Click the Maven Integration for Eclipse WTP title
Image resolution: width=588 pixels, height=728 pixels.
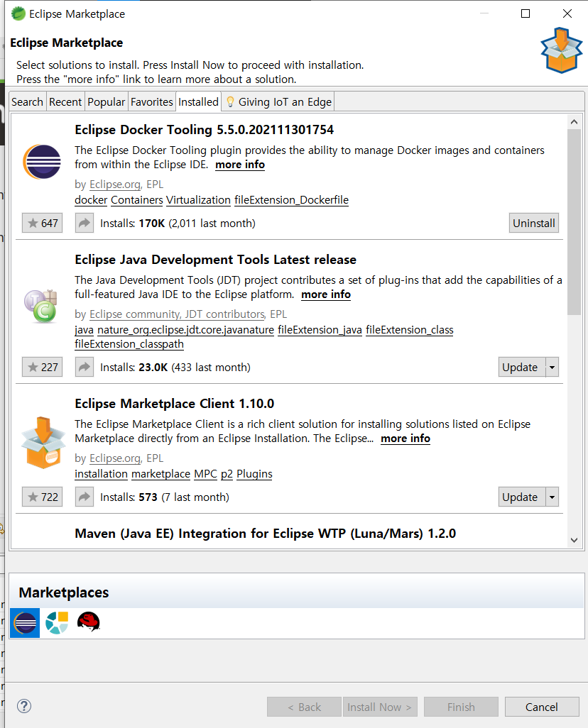point(266,534)
